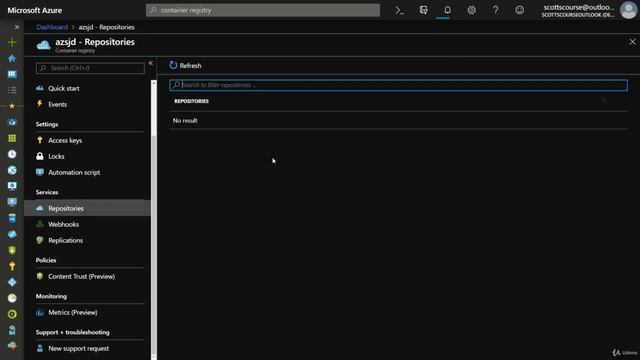Close the azsjd Repositories blade
Viewport: 640px width, 360px height.
[632, 42]
